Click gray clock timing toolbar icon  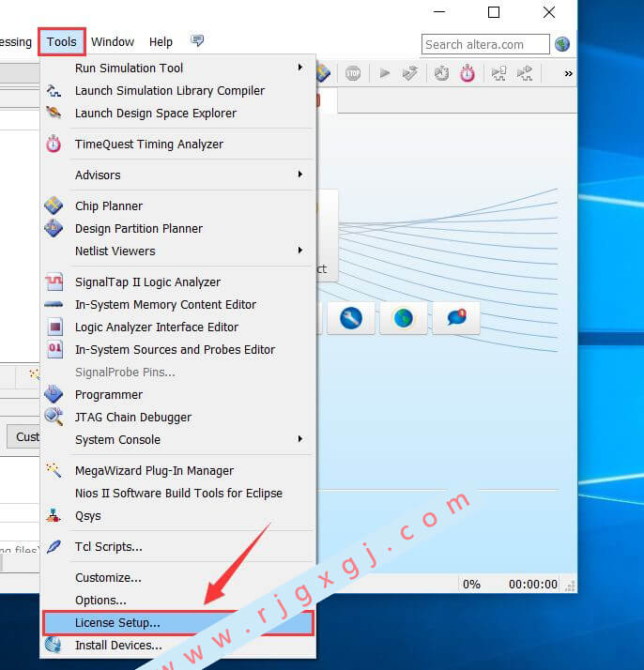point(441,73)
